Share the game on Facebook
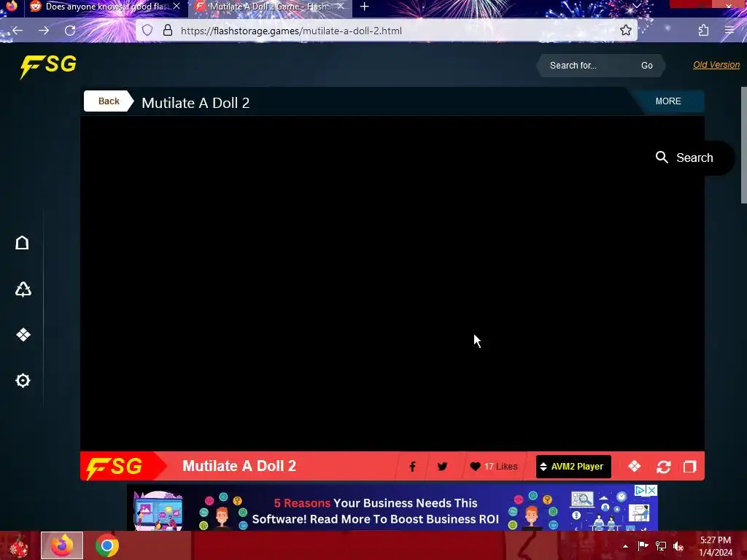 (412, 467)
